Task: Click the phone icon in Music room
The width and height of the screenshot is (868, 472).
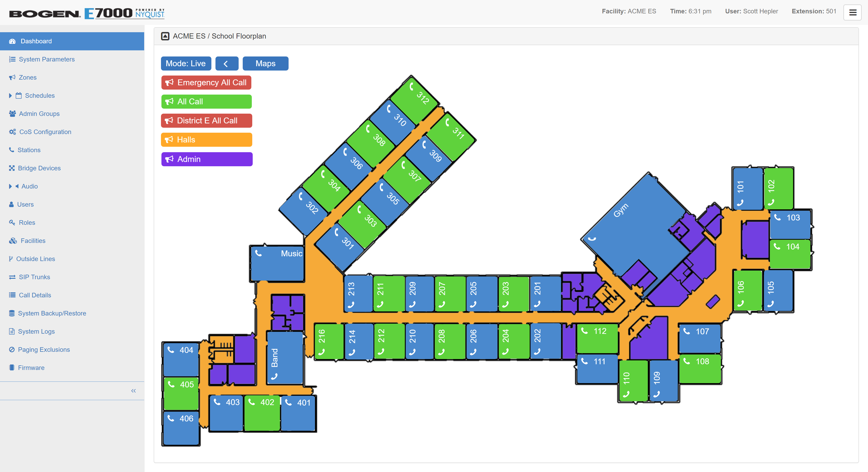Action: [x=258, y=253]
